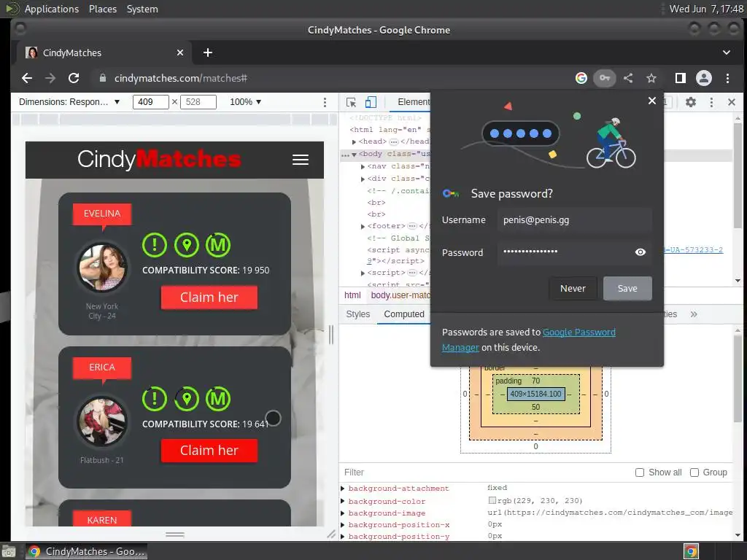Click the password key icon in address bar
The image size is (747, 560).
605,78
